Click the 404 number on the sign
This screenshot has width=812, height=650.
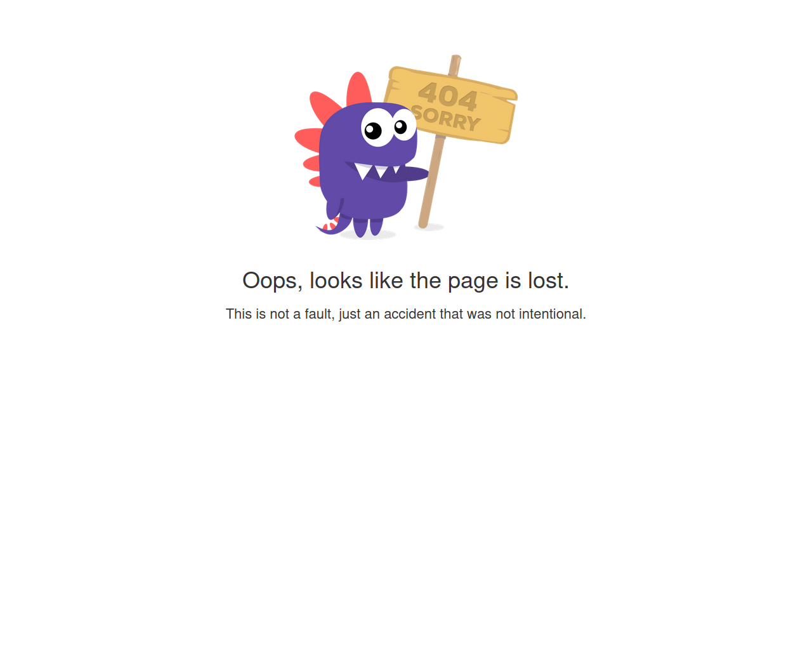point(448,96)
